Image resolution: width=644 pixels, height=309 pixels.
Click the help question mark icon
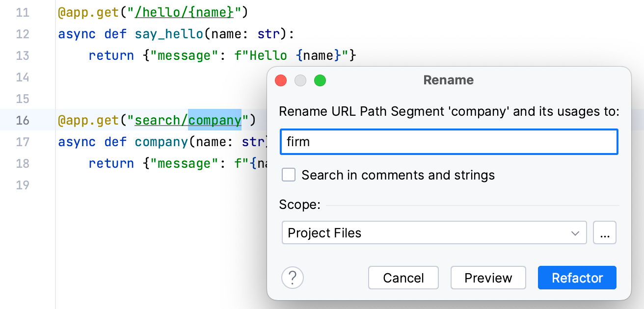click(293, 278)
